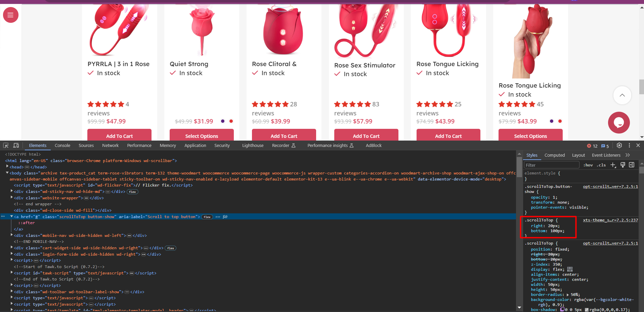Pick purple color swatch for Quiet Strong

point(223,121)
